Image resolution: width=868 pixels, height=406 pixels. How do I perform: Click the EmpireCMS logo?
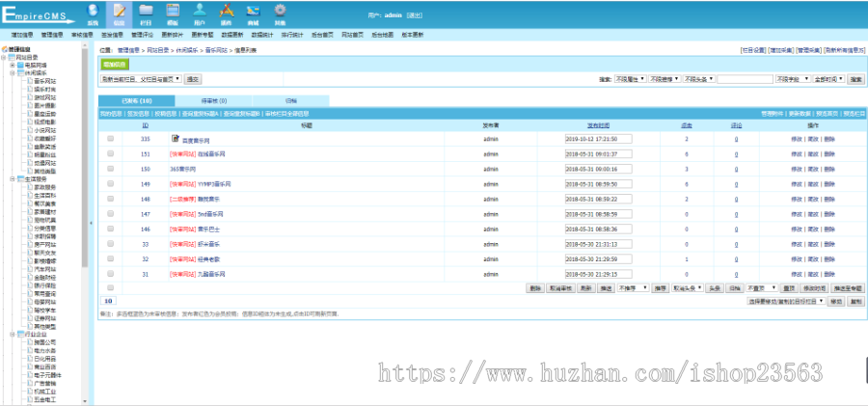pos(38,14)
